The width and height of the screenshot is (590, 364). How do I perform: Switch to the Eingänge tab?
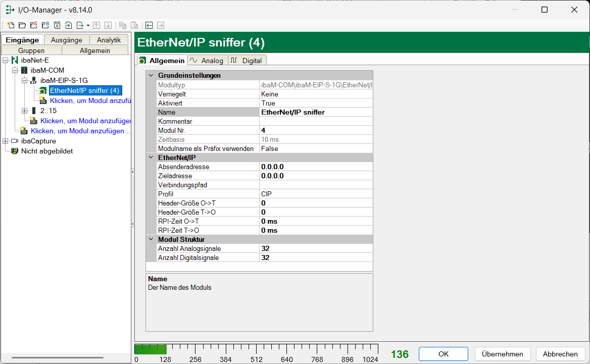[x=23, y=40]
